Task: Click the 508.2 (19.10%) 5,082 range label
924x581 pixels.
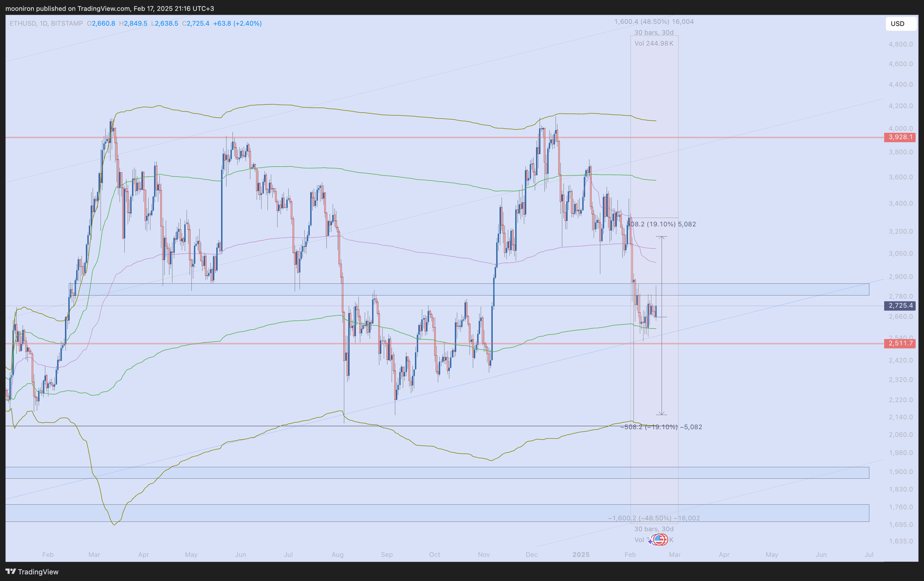Action: click(661, 224)
